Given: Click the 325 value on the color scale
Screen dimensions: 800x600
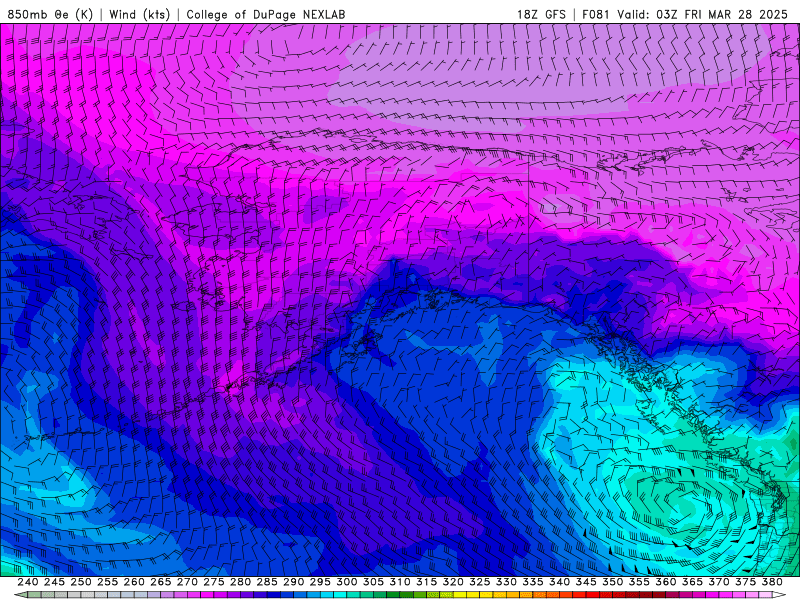Looking at the screenshot, I should coord(480,582).
